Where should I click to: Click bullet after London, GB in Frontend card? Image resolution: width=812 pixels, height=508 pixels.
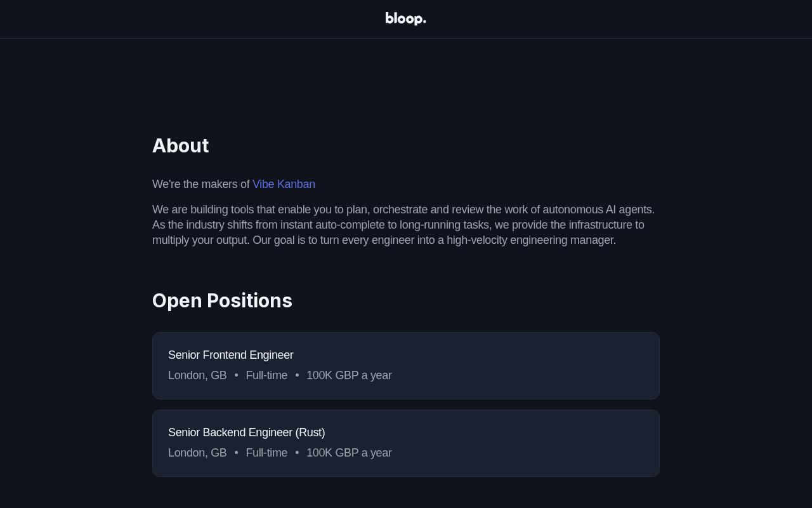click(x=236, y=375)
